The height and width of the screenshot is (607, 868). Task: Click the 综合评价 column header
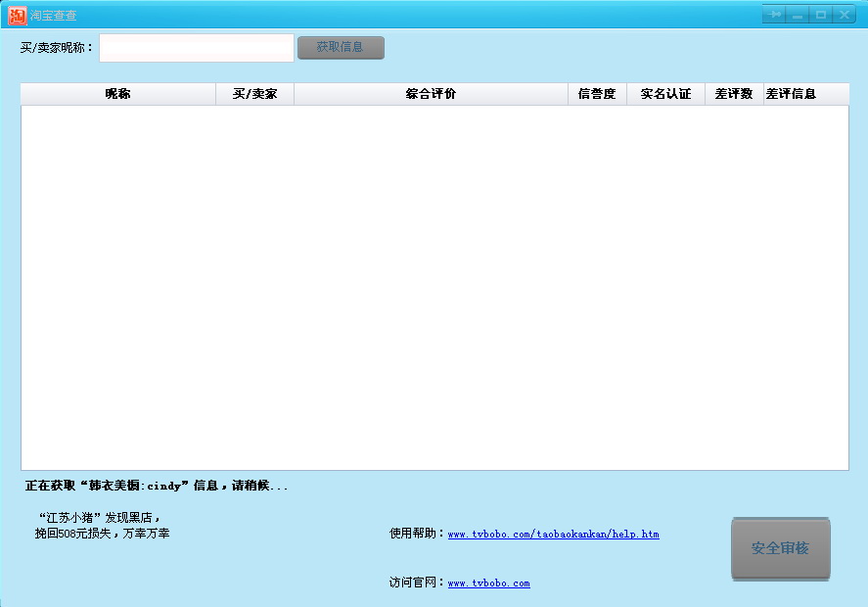click(x=431, y=94)
